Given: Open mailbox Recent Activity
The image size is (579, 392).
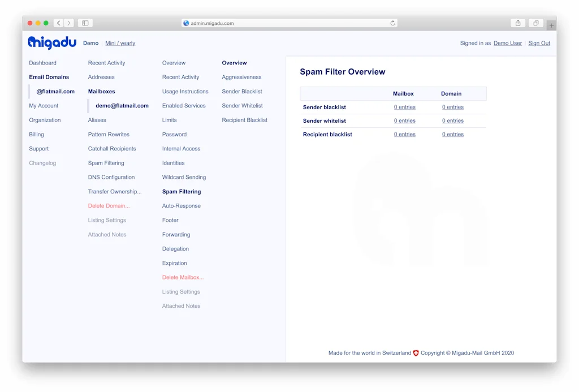Looking at the screenshot, I should [180, 77].
